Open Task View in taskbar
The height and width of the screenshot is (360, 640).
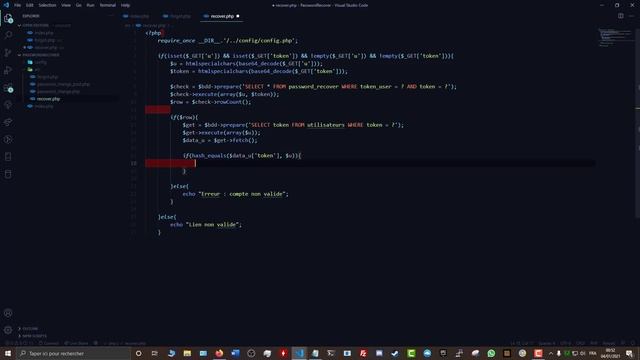coord(155,353)
